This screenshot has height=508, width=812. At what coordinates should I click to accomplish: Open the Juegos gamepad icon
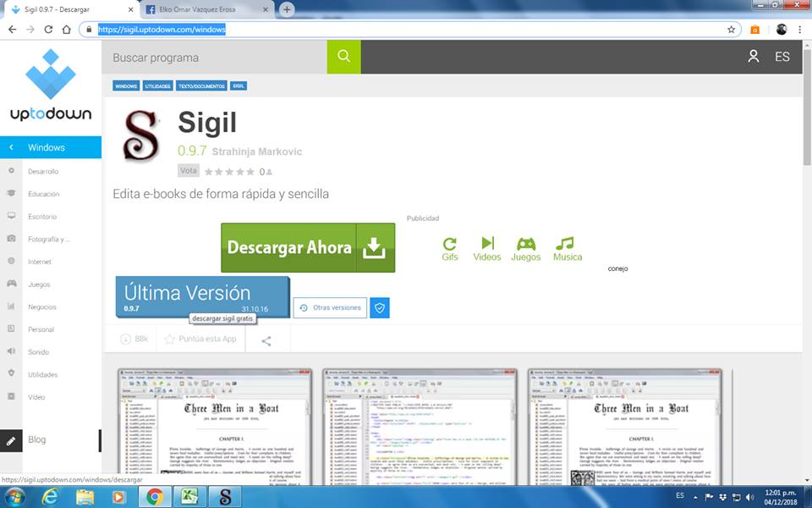coord(525,249)
